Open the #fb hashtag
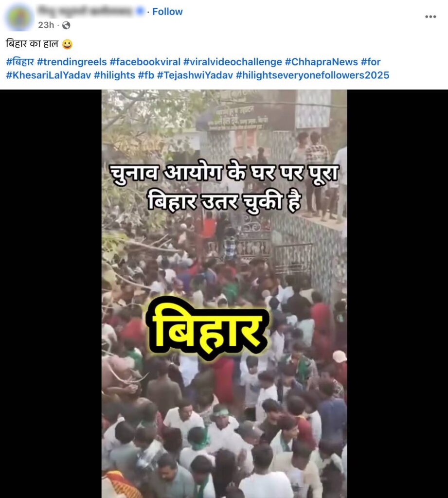Viewport: 448px width, 498px height. point(146,75)
